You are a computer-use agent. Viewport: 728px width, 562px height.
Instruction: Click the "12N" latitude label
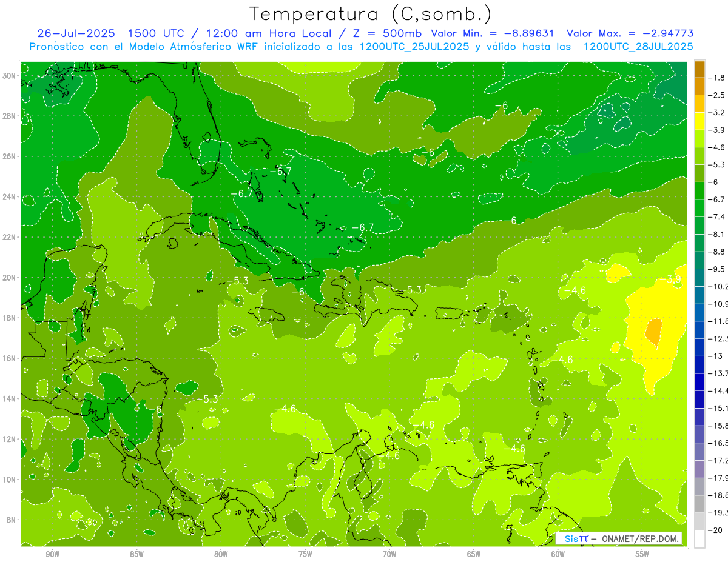click(10, 439)
